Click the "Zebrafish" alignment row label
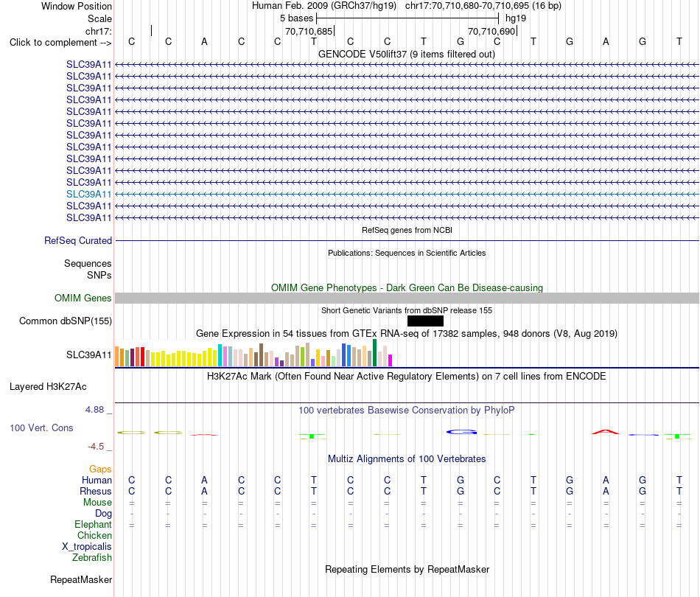The width and height of the screenshot is (700, 597). [x=92, y=558]
